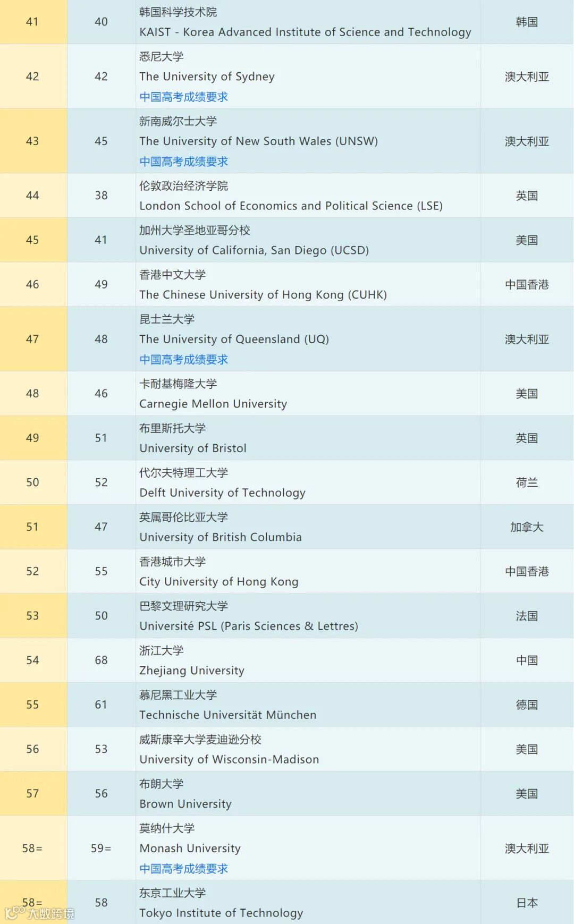This screenshot has height=924, width=574.
Task: Click 'Delft University of Technology' text
Action: coord(222,493)
